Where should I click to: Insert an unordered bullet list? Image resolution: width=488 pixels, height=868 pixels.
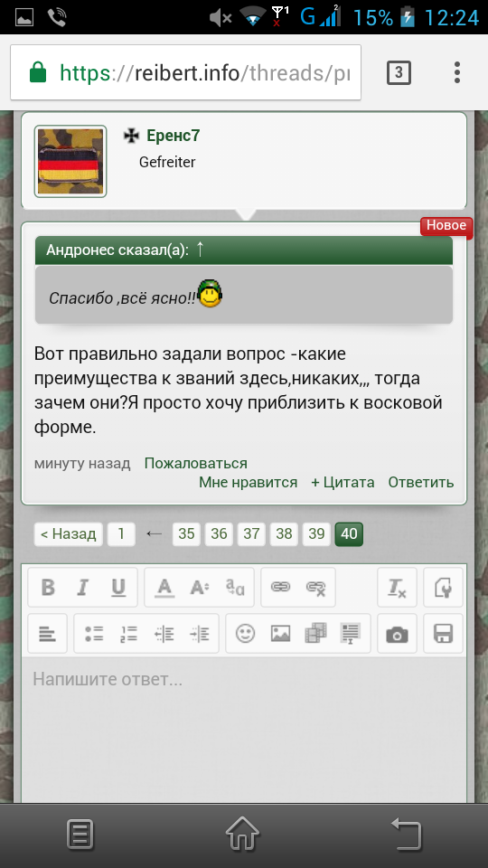(x=94, y=633)
